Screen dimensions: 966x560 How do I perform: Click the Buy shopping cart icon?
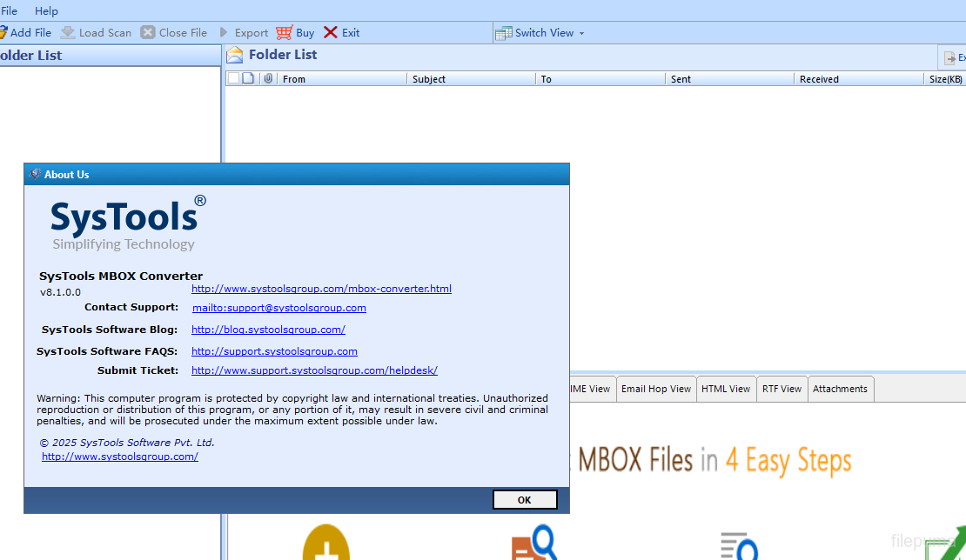[x=285, y=32]
